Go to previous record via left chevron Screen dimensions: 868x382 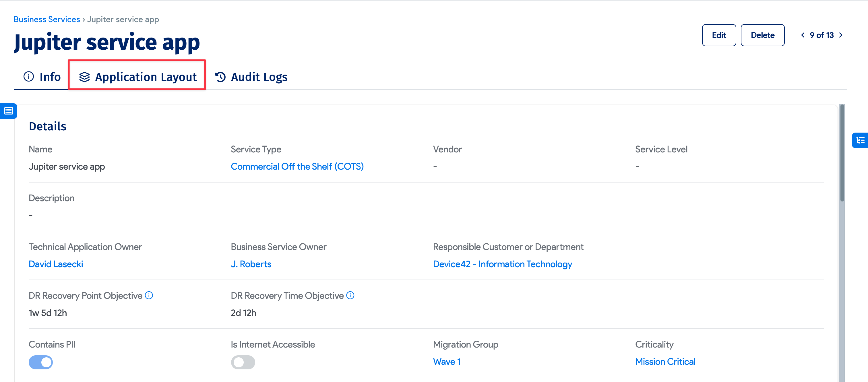(x=803, y=35)
